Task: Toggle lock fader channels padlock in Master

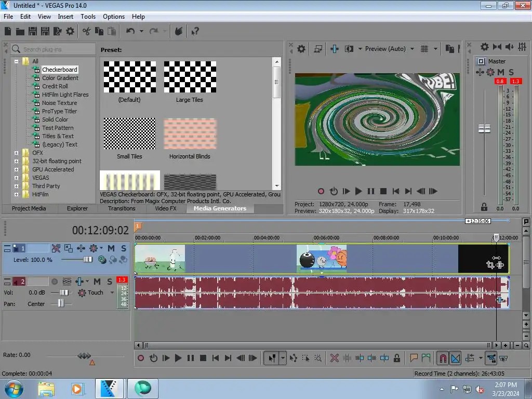Action: click(484, 207)
